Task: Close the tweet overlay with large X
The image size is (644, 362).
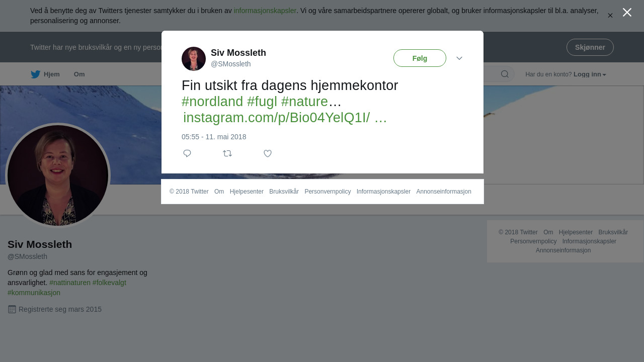Action: [x=627, y=13]
